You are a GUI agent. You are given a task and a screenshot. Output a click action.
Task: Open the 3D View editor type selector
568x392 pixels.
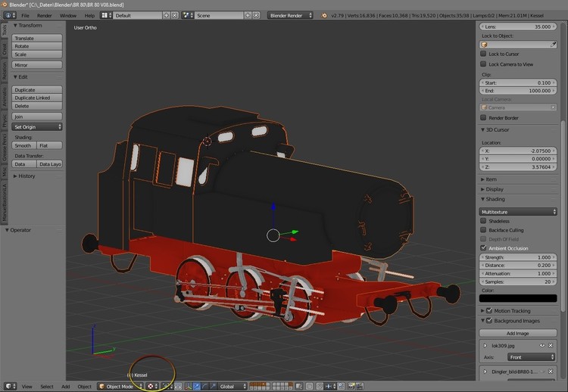10,386
